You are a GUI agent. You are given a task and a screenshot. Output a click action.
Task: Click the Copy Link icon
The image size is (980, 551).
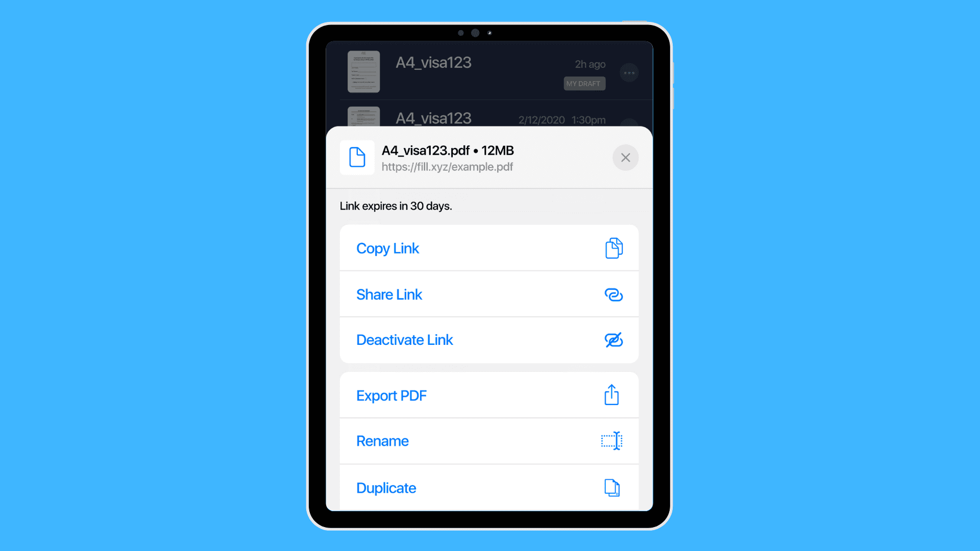click(x=613, y=247)
